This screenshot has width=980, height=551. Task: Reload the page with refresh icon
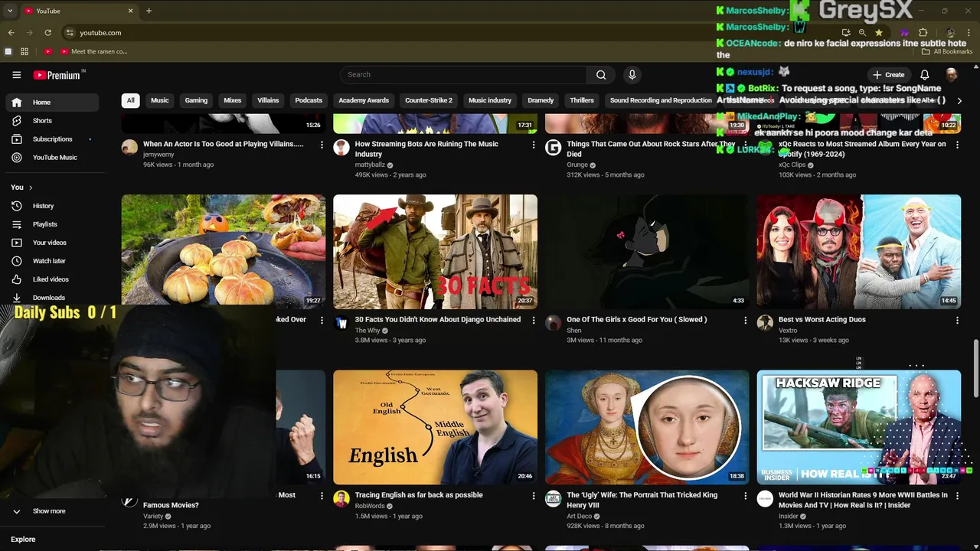(x=47, y=33)
